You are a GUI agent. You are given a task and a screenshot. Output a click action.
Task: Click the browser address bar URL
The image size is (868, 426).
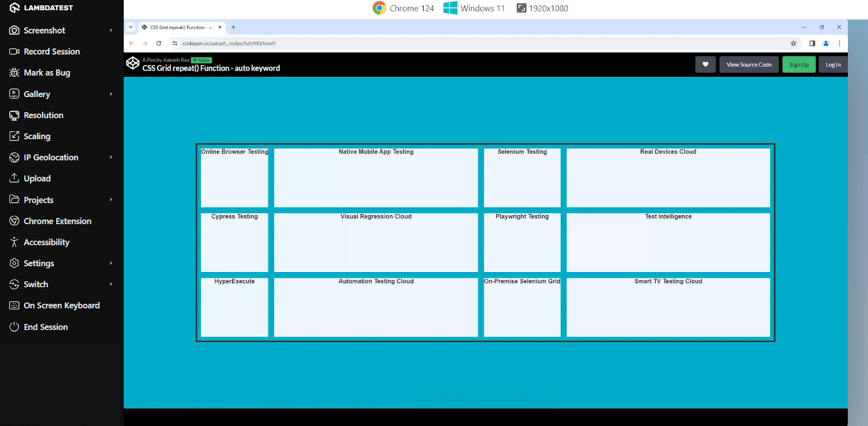pyautogui.click(x=229, y=43)
